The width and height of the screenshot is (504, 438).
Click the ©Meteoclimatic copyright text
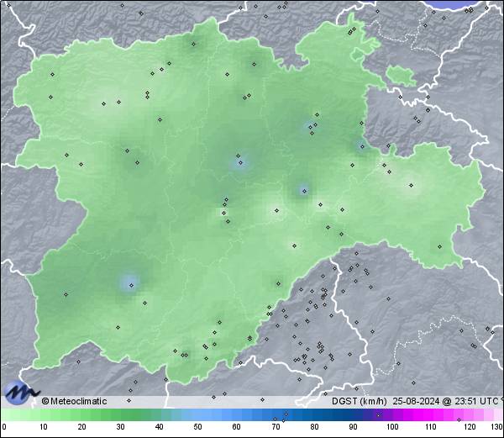pos(74,401)
